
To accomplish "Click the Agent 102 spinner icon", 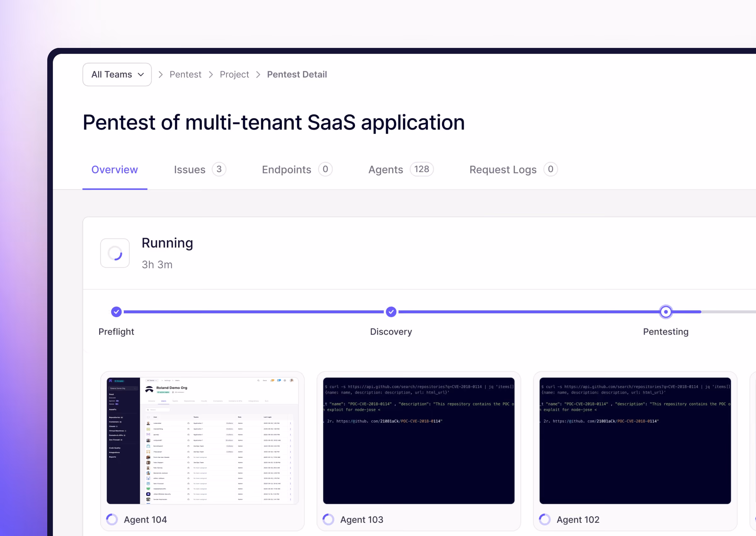I will coord(545,520).
